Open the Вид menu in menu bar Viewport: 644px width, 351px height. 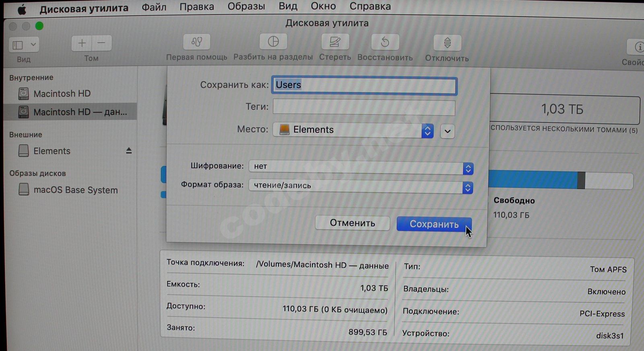coord(288,6)
